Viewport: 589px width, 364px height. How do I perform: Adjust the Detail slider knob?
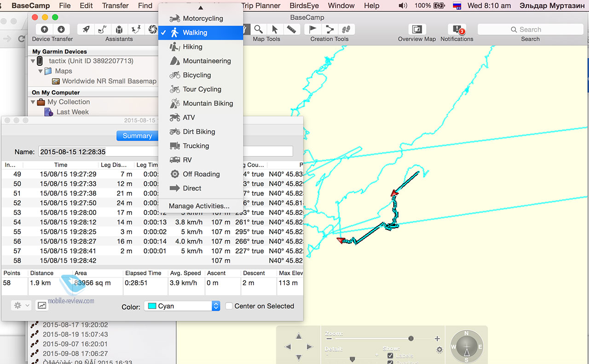pos(352,359)
